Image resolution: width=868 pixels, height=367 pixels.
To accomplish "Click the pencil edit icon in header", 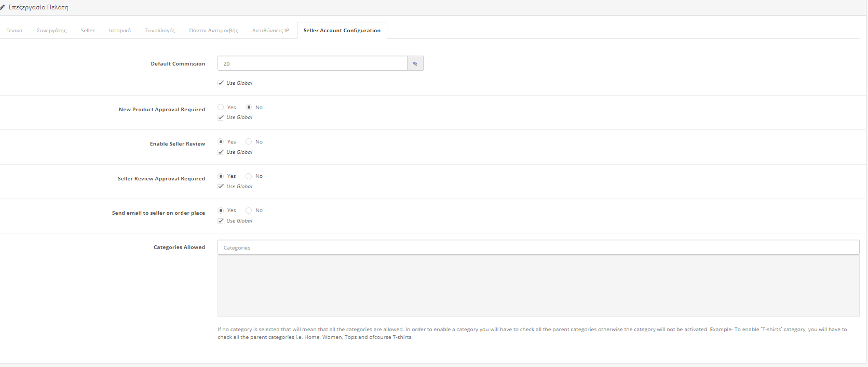I will [3, 7].
